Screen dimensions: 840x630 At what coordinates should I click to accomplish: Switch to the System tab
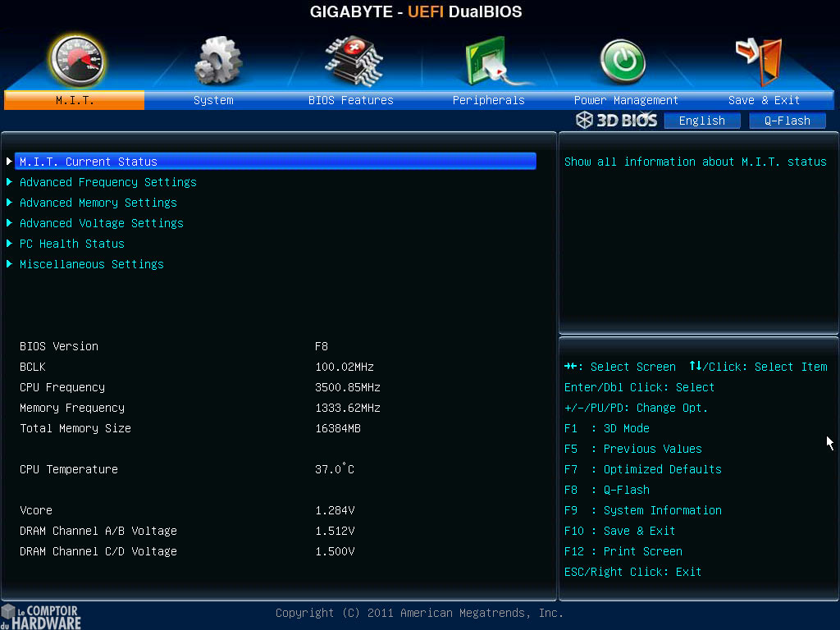[x=213, y=99]
